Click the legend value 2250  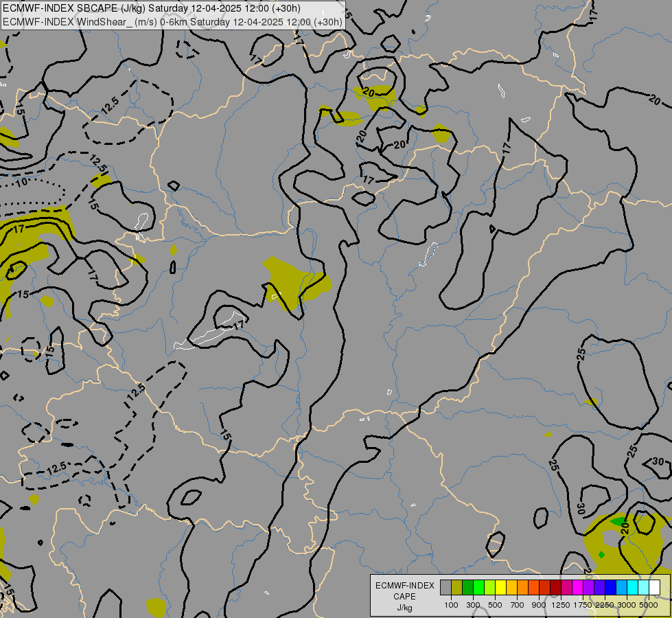click(604, 605)
